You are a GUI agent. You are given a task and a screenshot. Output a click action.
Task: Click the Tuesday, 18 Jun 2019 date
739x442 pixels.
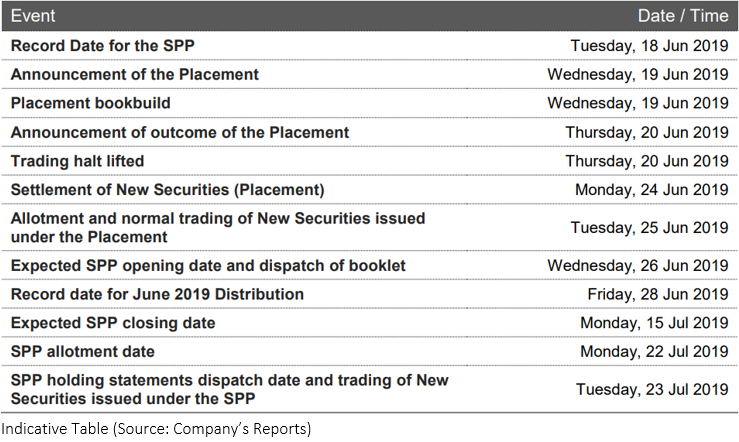(649, 46)
